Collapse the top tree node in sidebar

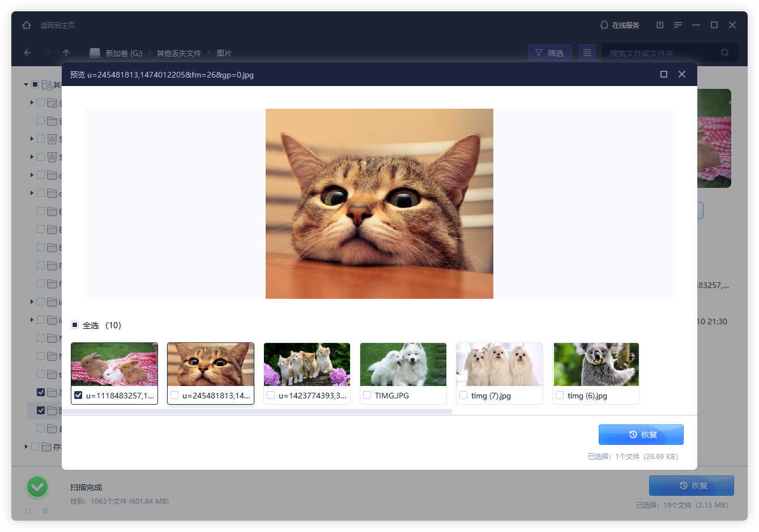coord(26,84)
